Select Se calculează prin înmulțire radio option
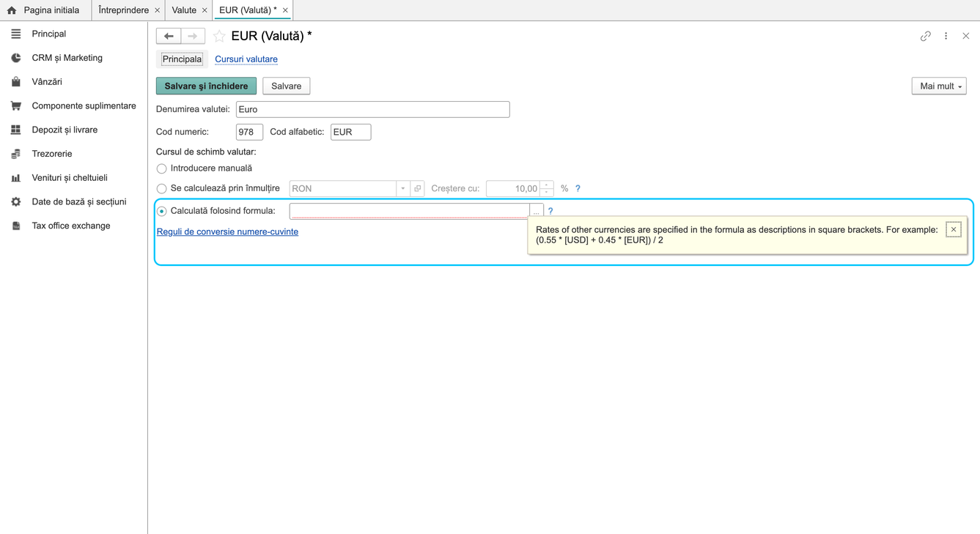The width and height of the screenshot is (980, 534). coord(161,189)
